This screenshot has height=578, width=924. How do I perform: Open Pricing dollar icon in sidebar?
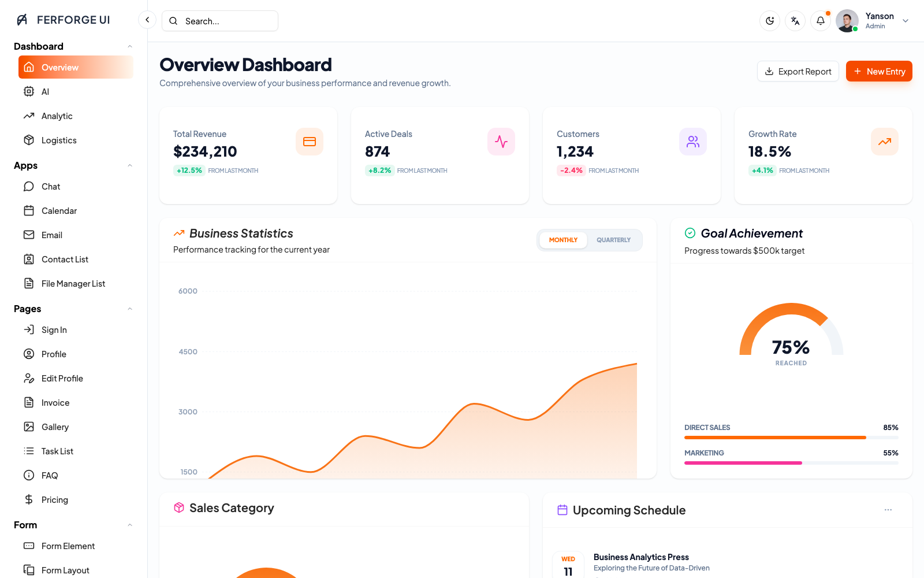tap(29, 499)
